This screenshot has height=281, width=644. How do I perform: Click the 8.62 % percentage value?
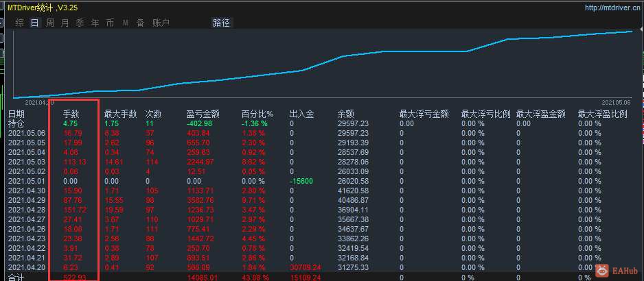click(253, 162)
